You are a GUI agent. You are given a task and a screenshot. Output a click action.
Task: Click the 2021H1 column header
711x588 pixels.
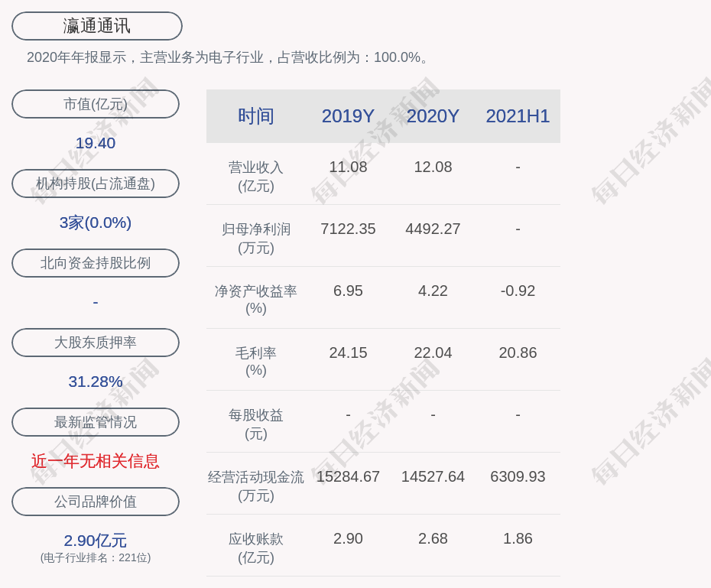(518, 116)
